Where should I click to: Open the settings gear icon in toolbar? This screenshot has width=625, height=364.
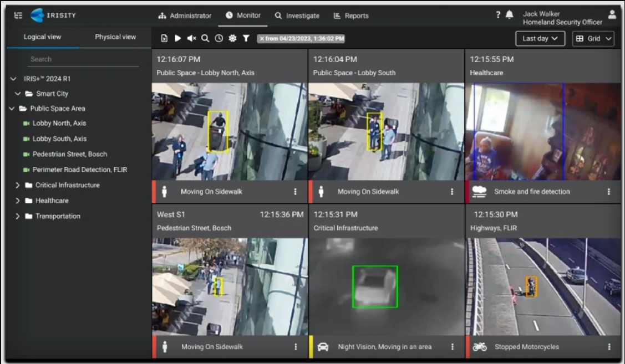(232, 38)
